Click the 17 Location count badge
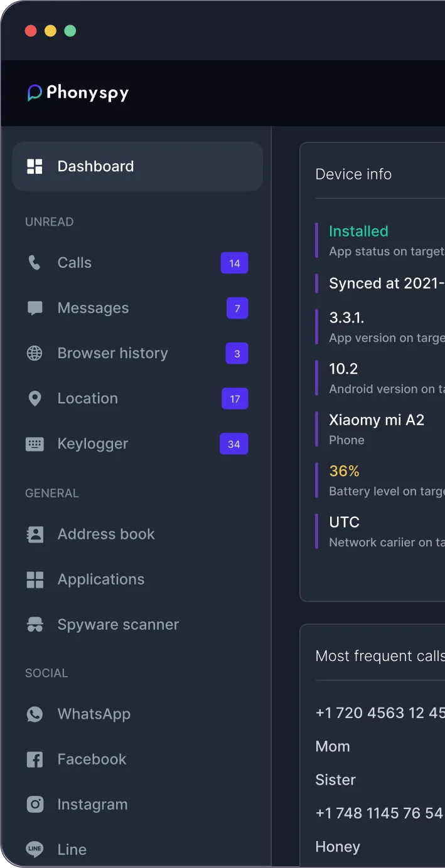This screenshot has height=868, width=445. pyautogui.click(x=235, y=399)
